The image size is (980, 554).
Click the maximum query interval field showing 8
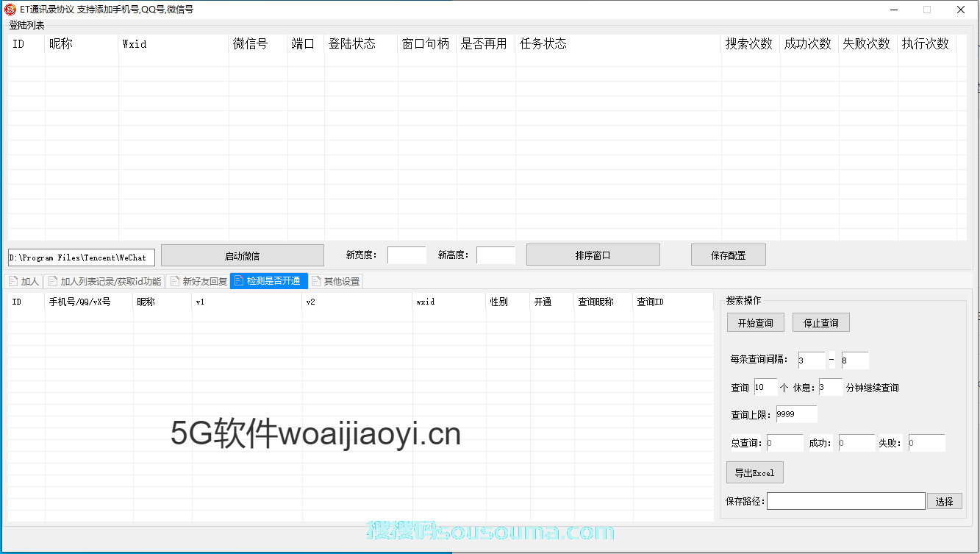[x=855, y=361]
